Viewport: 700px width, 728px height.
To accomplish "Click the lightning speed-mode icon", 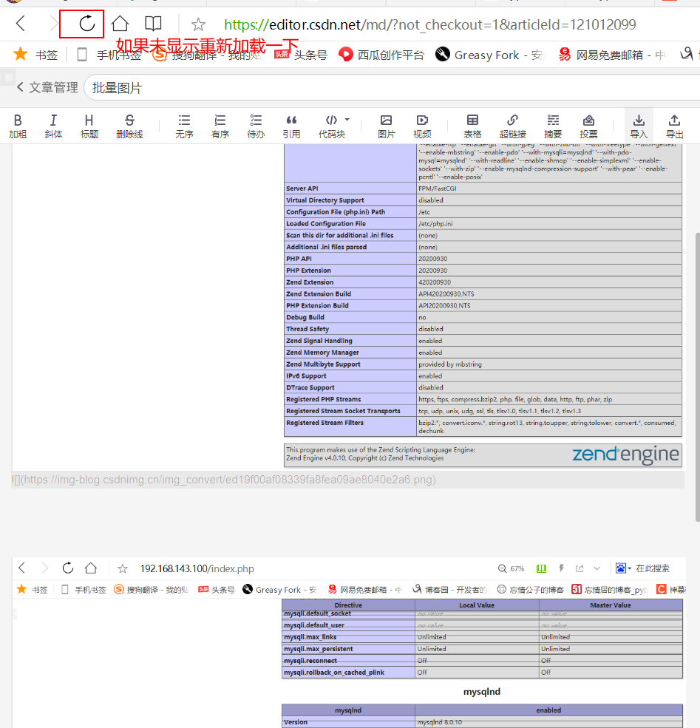I will click(561, 568).
